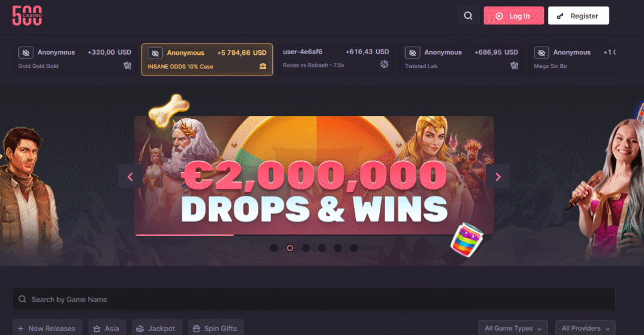Click the Search by Game Name field
Viewport: 644px width, 335px height.
(314, 299)
